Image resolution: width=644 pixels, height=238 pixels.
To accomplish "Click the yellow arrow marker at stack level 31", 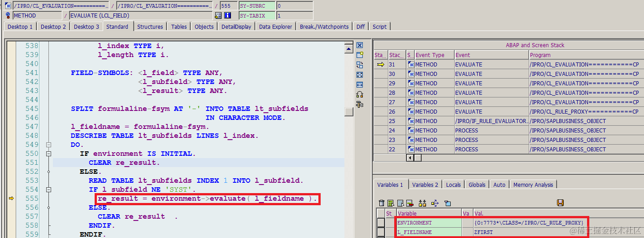I will pyautogui.click(x=381, y=65).
